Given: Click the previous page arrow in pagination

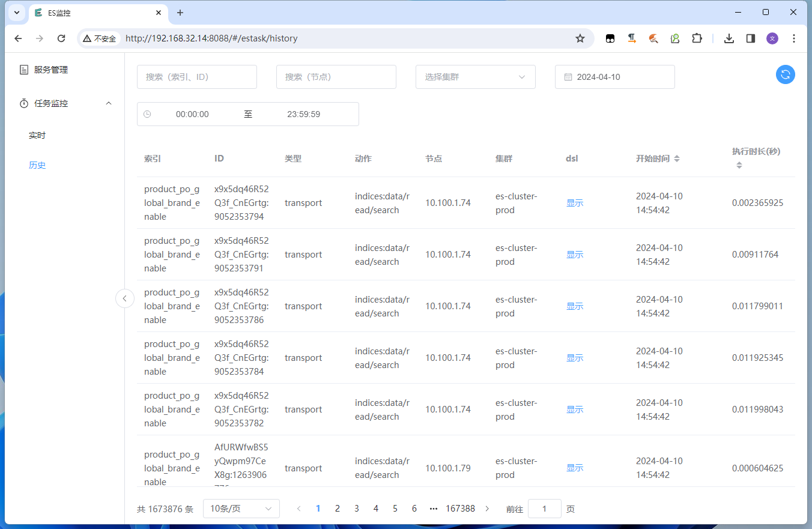Looking at the screenshot, I should click(299, 509).
